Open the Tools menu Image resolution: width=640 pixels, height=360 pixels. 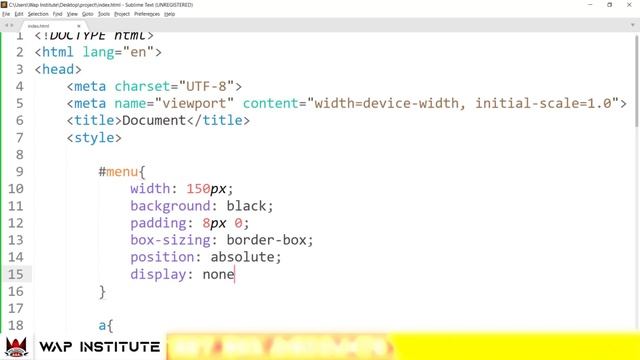(104, 14)
